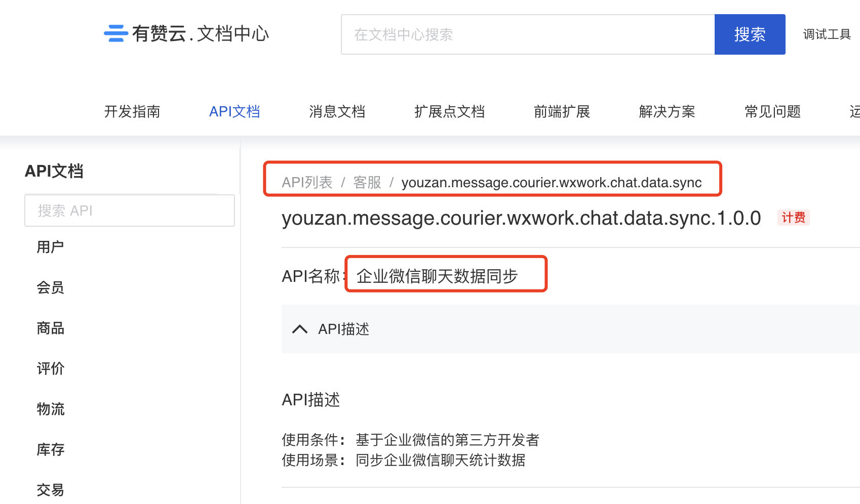Select 会员 in the API sidebar
This screenshot has width=860, height=504.
point(50,287)
